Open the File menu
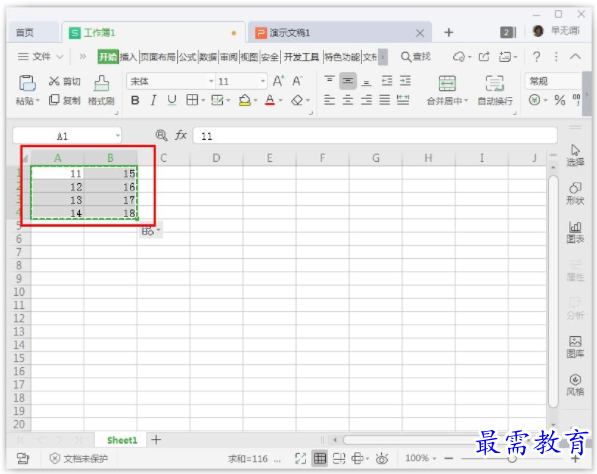This screenshot has height=474, width=597. point(40,57)
